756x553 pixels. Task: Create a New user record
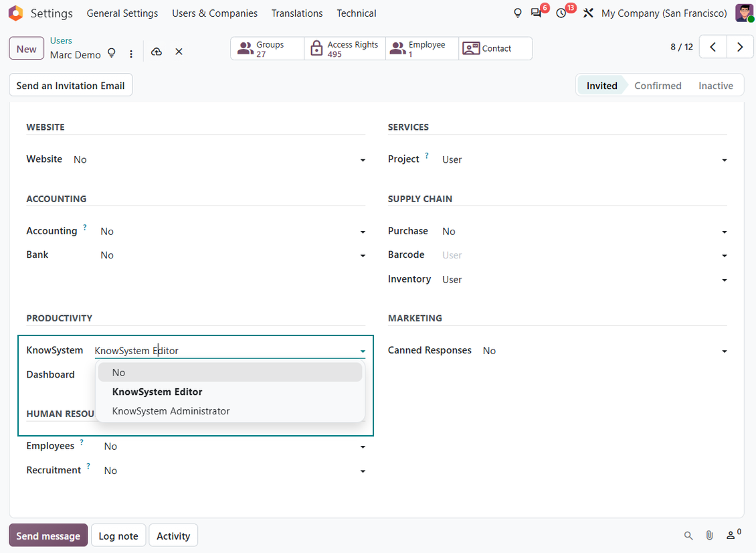27,49
